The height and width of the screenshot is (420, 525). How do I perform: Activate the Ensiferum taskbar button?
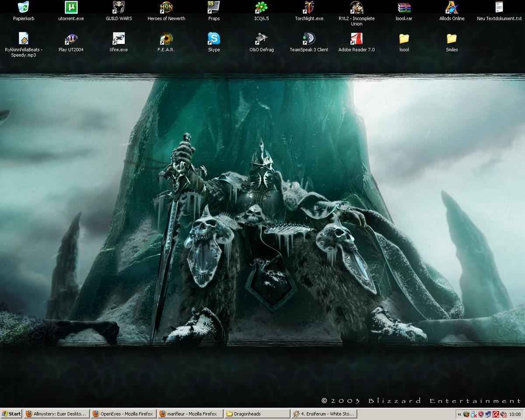pos(324,414)
